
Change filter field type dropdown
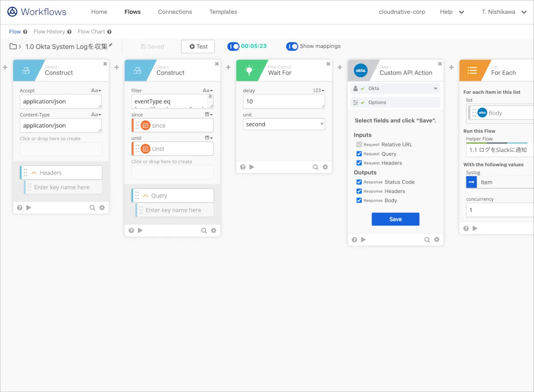pos(208,91)
